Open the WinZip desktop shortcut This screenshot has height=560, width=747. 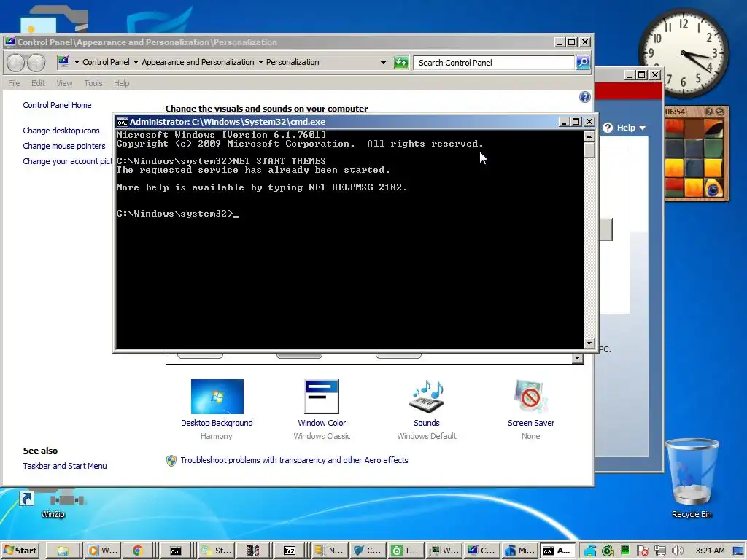53,504
